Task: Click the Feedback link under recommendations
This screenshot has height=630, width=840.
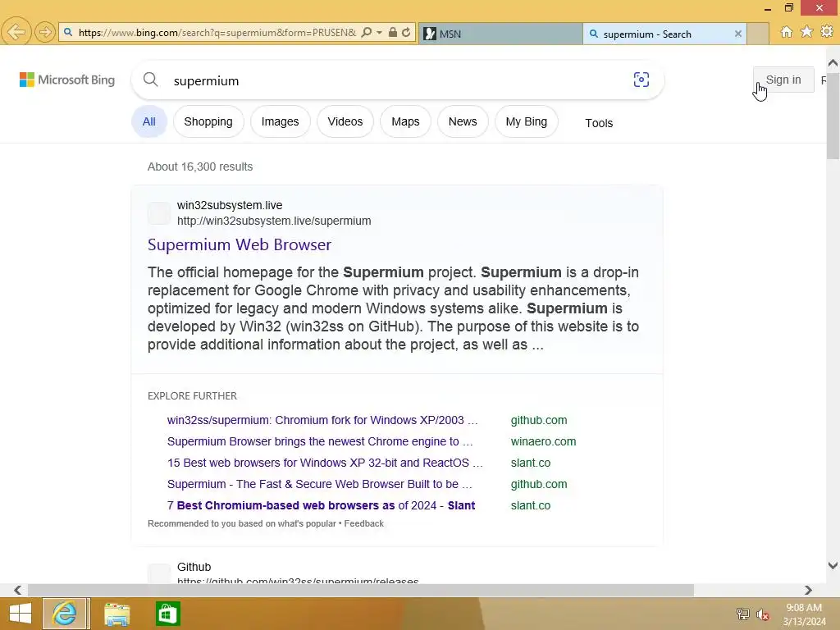Action: tap(363, 523)
